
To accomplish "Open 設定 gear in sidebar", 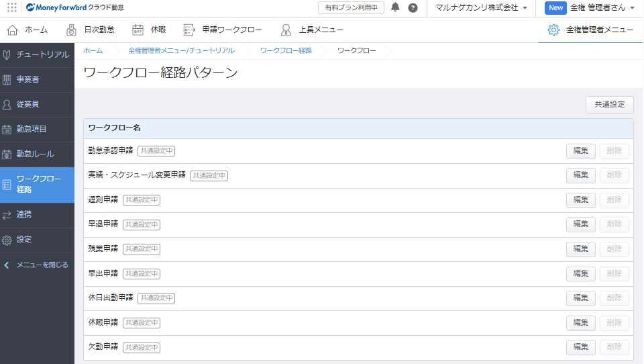I will coord(7,240).
